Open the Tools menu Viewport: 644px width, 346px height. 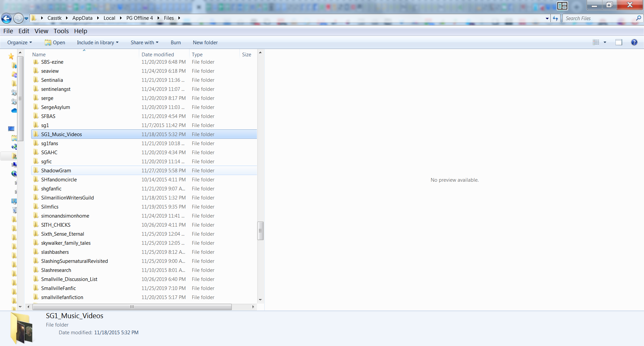pyautogui.click(x=61, y=31)
